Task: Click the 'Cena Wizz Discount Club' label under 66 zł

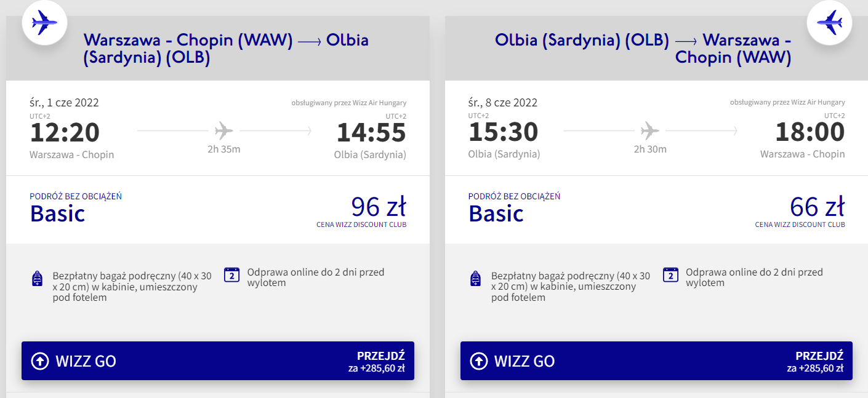Action: (x=800, y=225)
